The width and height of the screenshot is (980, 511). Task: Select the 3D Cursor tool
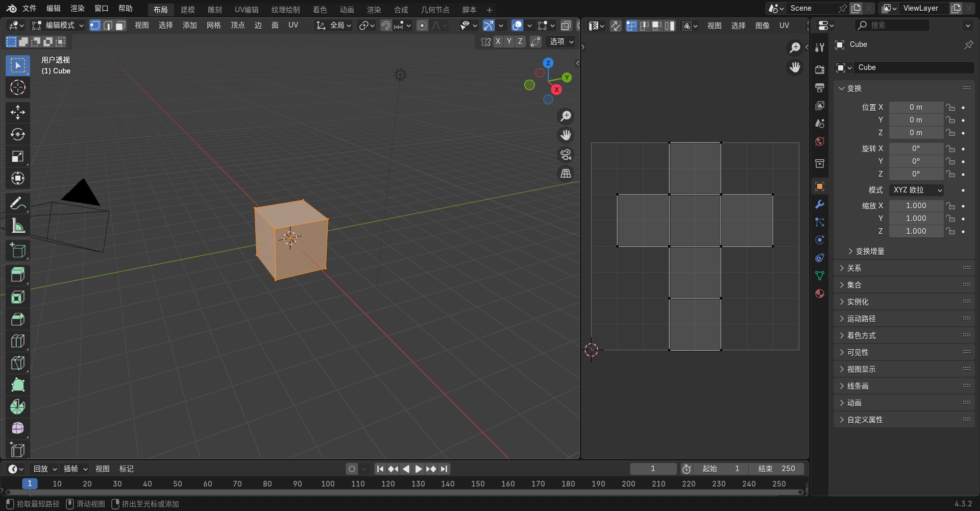pos(18,88)
